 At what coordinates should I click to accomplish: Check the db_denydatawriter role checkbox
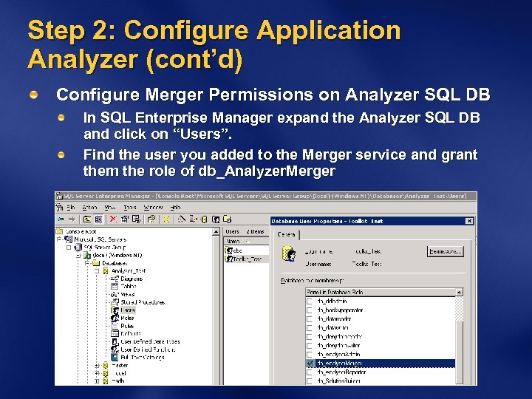(x=310, y=345)
